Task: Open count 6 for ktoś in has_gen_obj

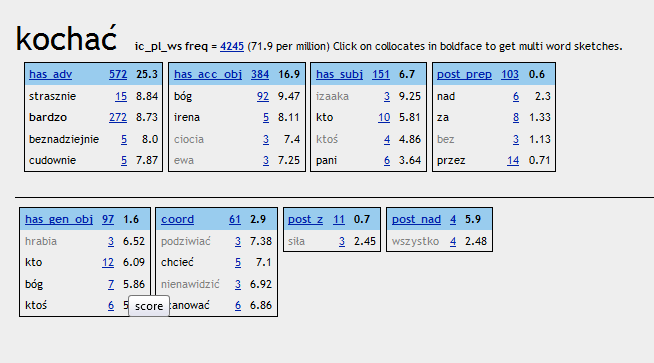Action: click(111, 305)
